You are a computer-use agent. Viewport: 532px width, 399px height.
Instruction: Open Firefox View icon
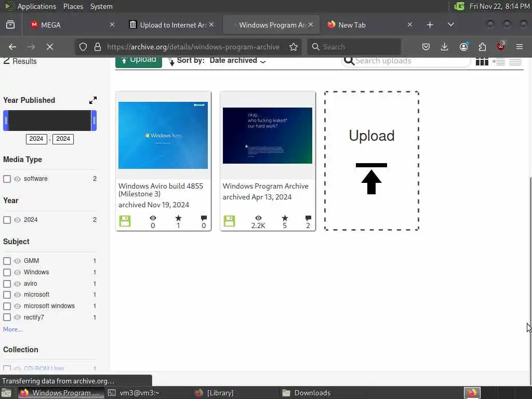coord(10,25)
